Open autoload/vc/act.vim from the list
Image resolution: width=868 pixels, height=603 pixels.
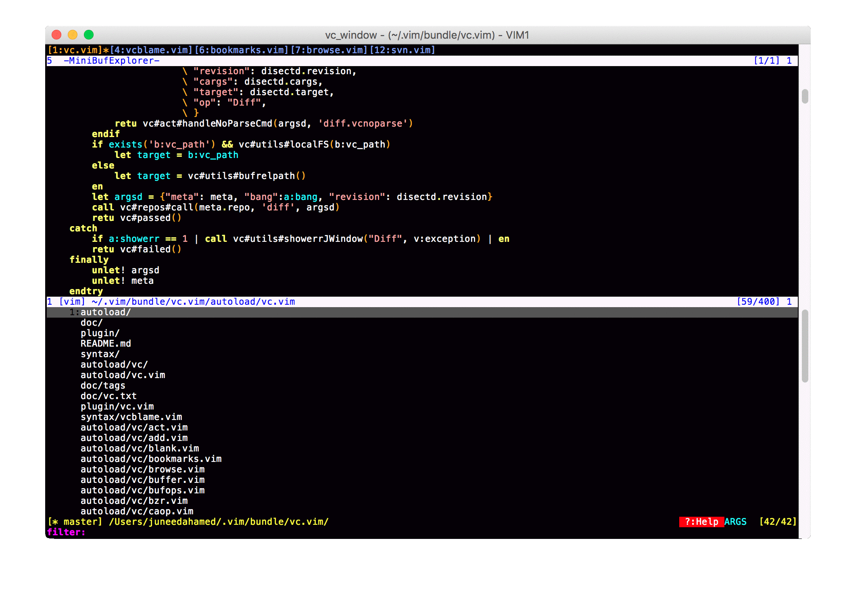tap(134, 427)
